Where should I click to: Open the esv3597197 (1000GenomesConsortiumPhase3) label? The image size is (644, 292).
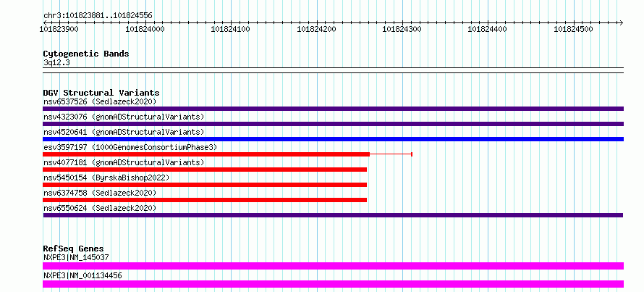tap(130, 147)
